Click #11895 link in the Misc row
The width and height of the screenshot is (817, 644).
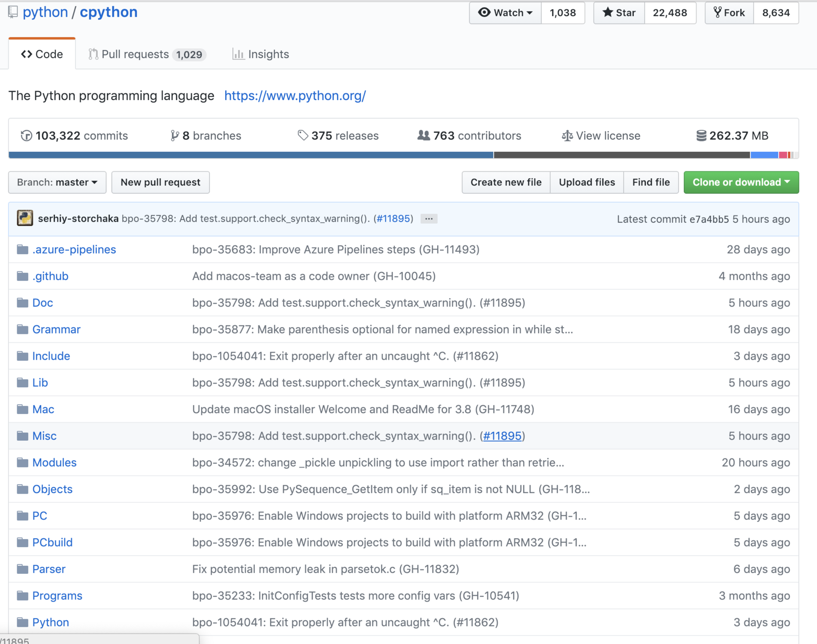click(x=502, y=436)
